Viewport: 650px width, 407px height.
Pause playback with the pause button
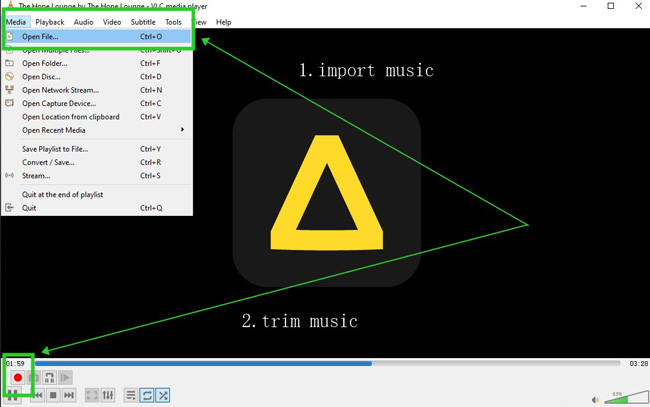12,395
